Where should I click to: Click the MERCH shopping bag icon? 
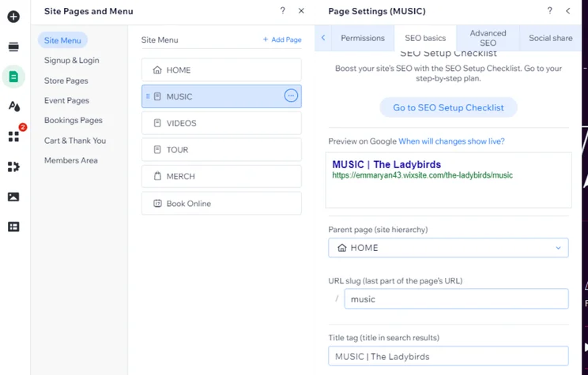[157, 176]
